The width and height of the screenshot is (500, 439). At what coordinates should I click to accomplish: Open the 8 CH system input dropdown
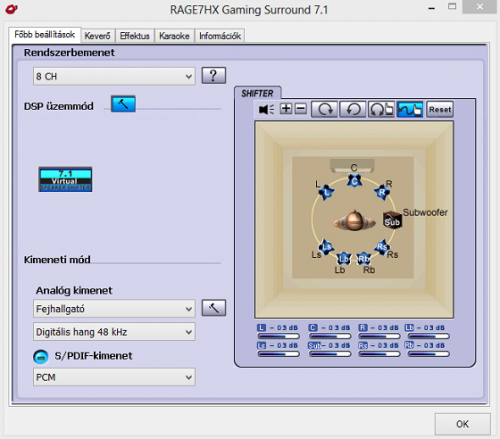(x=114, y=76)
